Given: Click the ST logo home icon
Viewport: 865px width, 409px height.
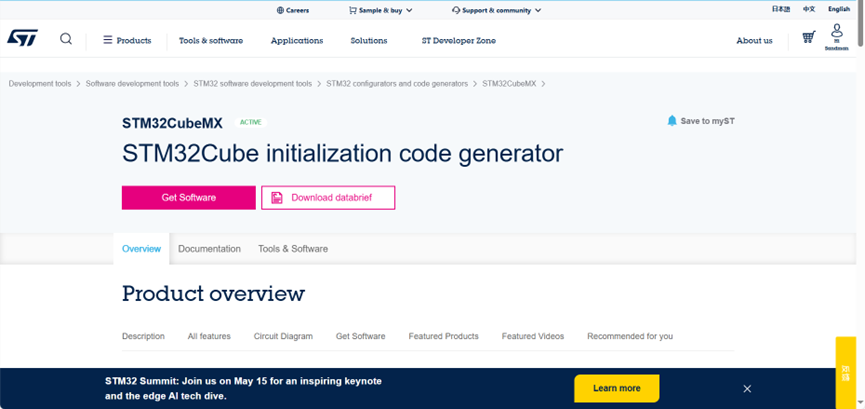Looking at the screenshot, I should click(23, 38).
